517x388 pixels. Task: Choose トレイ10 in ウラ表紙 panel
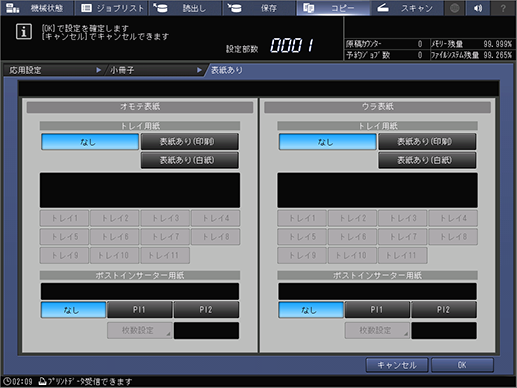[x=352, y=255]
